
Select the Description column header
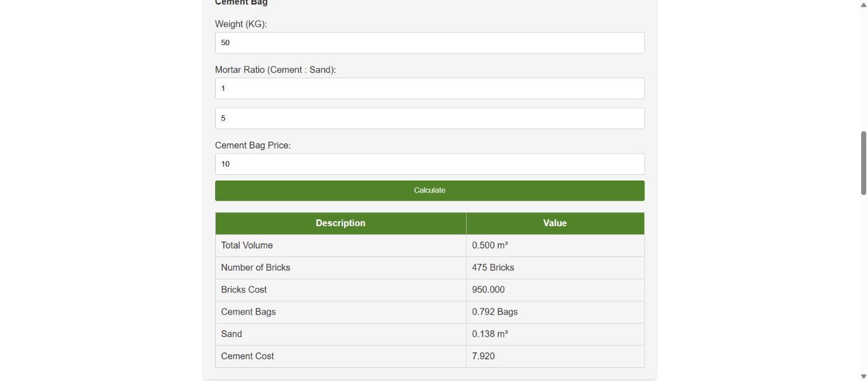point(341,223)
